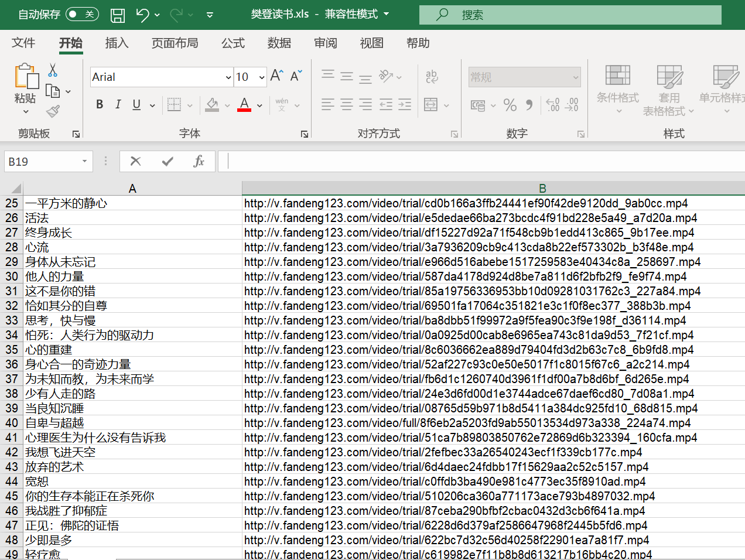The image size is (745, 560).
Task: Click 条件格式 button
Action: 617,90
